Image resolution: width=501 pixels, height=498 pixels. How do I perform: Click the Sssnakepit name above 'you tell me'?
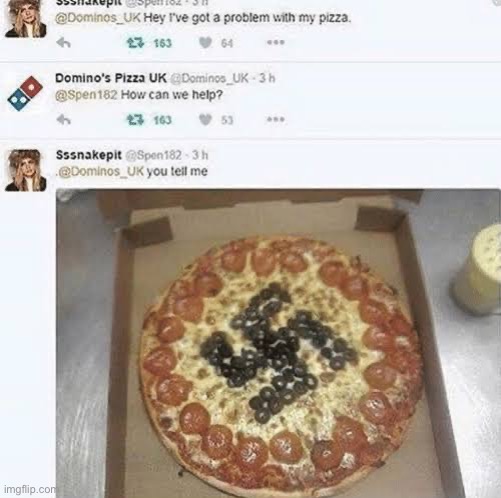(x=89, y=155)
